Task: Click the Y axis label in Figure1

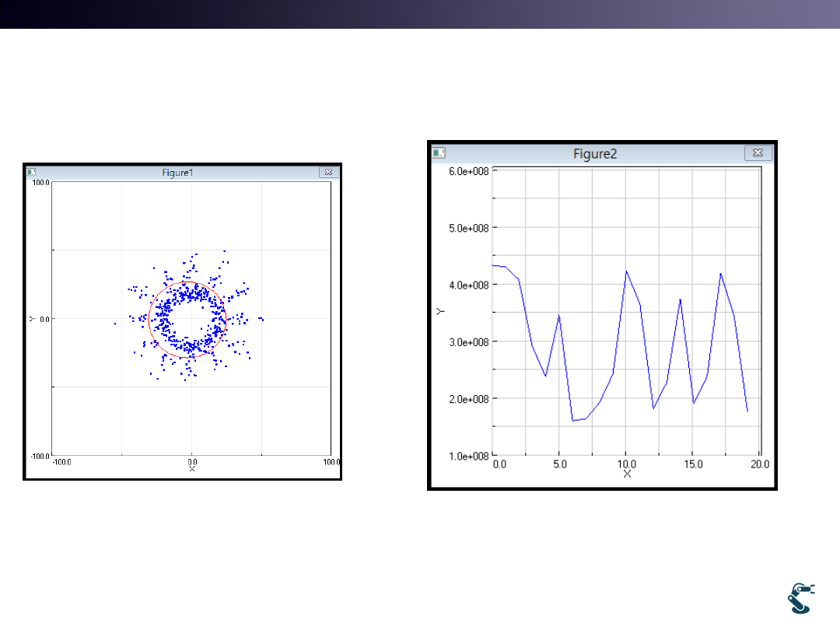Action: [x=32, y=319]
